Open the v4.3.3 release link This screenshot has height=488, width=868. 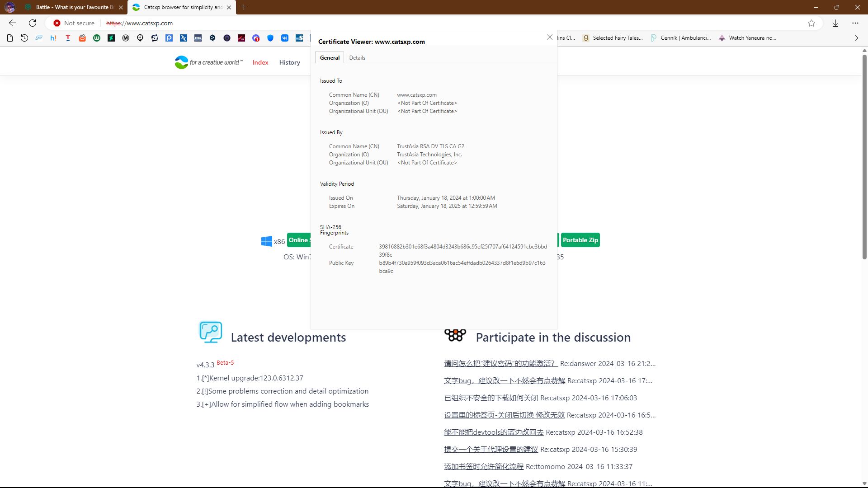(205, 365)
